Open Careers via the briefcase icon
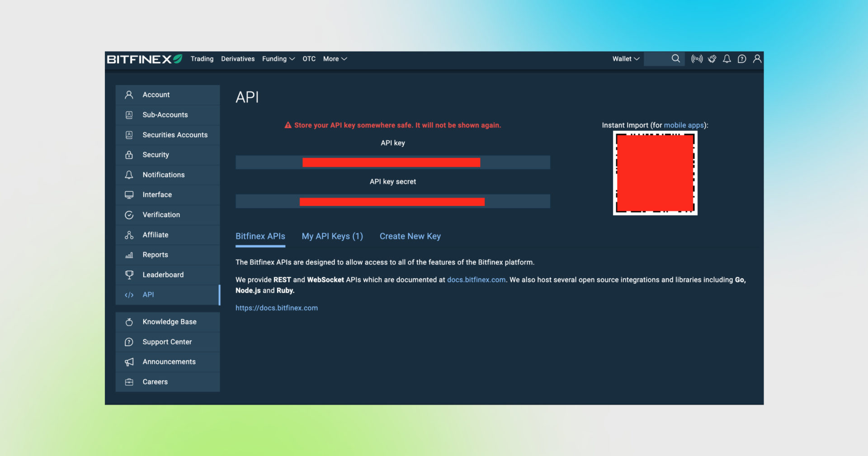The width and height of the screenshot is (868, 456). point(129,382)
